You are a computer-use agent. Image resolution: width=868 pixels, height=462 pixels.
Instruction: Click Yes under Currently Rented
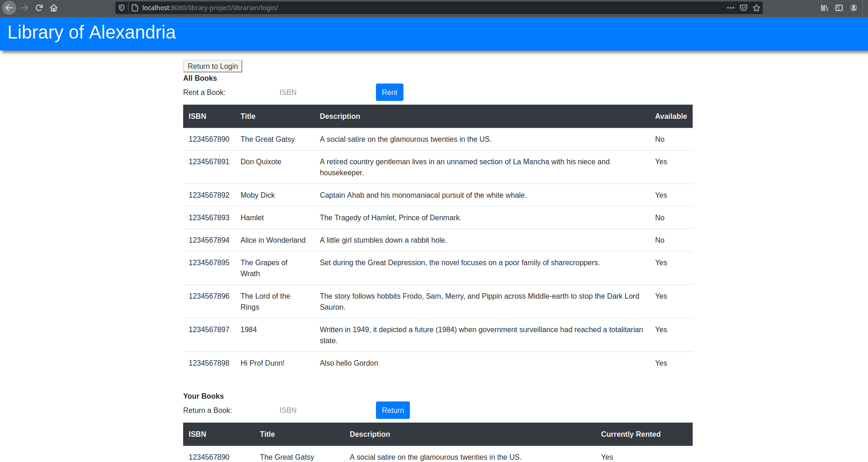pyautogui.click(x=607, y=457)
